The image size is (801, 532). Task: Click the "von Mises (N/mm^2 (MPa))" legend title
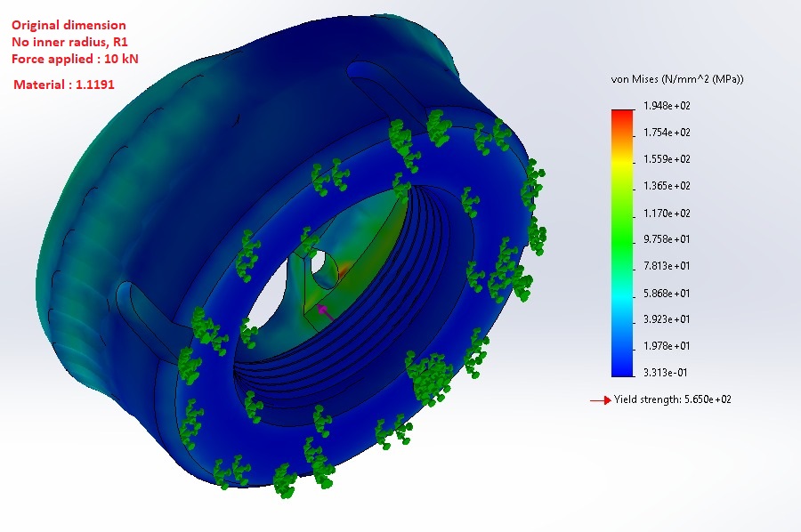(677, 79)
